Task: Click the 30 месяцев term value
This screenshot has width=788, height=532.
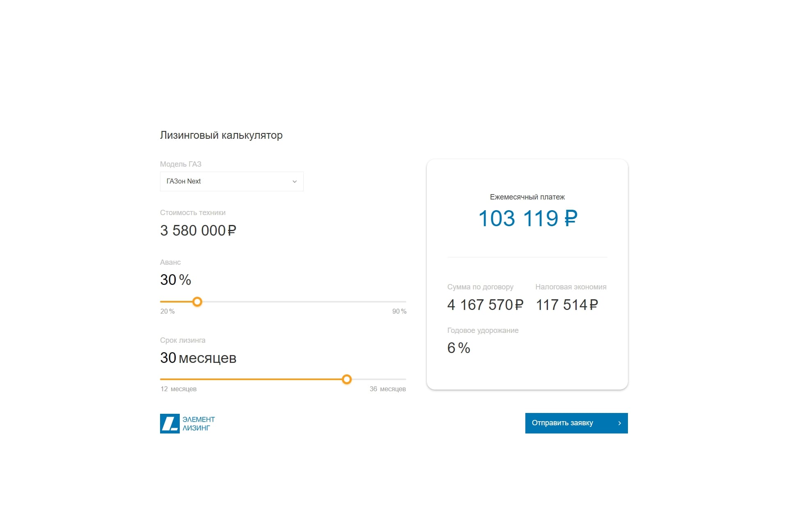Action: (198, 358)
